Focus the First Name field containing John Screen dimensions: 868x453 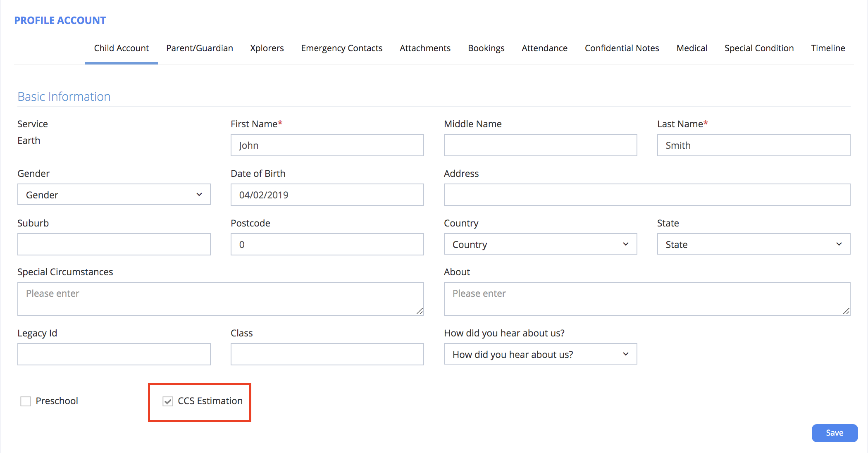coord(327,145)
